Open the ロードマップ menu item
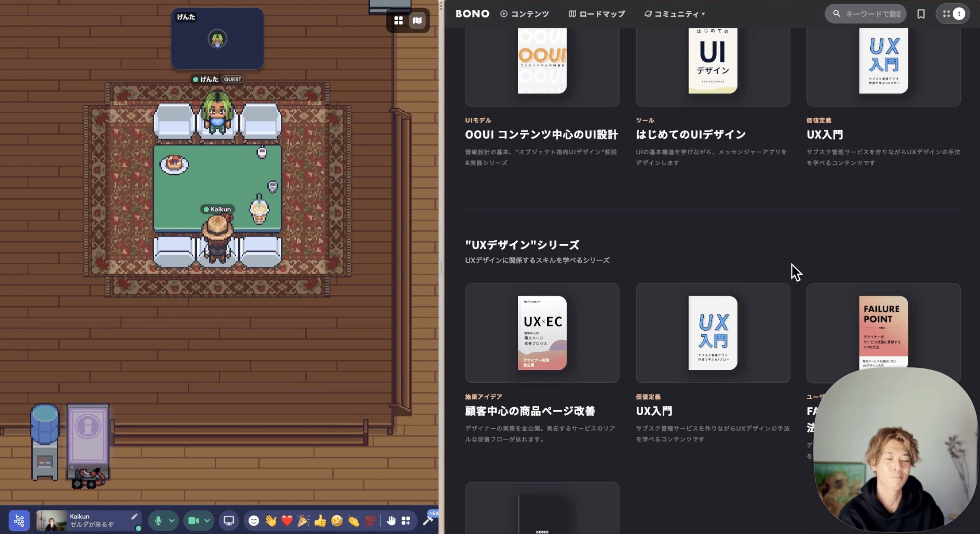980x534 pixels. click(x=596, y=14)
